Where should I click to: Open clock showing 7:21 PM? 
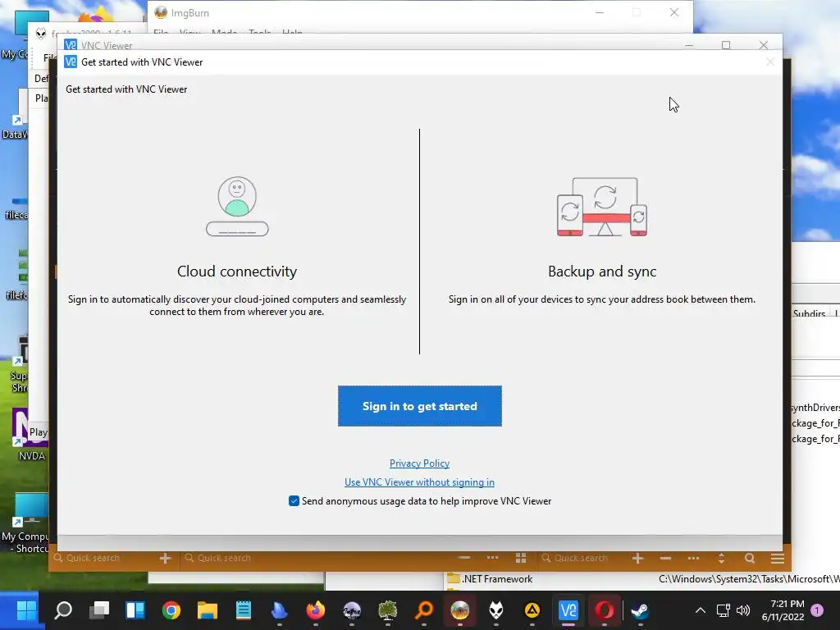point(783,610)
